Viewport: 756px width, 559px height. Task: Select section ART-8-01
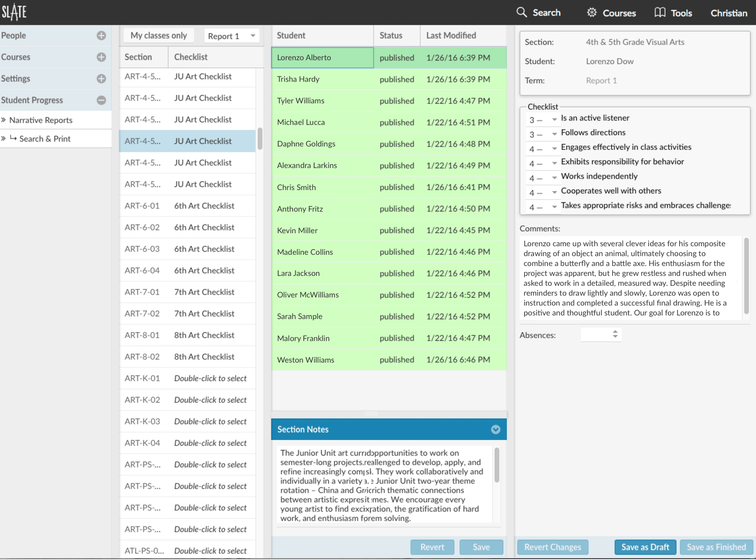tap(187, 335)
